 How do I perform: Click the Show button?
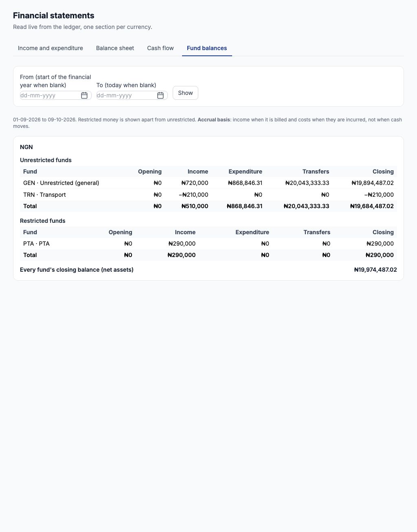point(185,93)
